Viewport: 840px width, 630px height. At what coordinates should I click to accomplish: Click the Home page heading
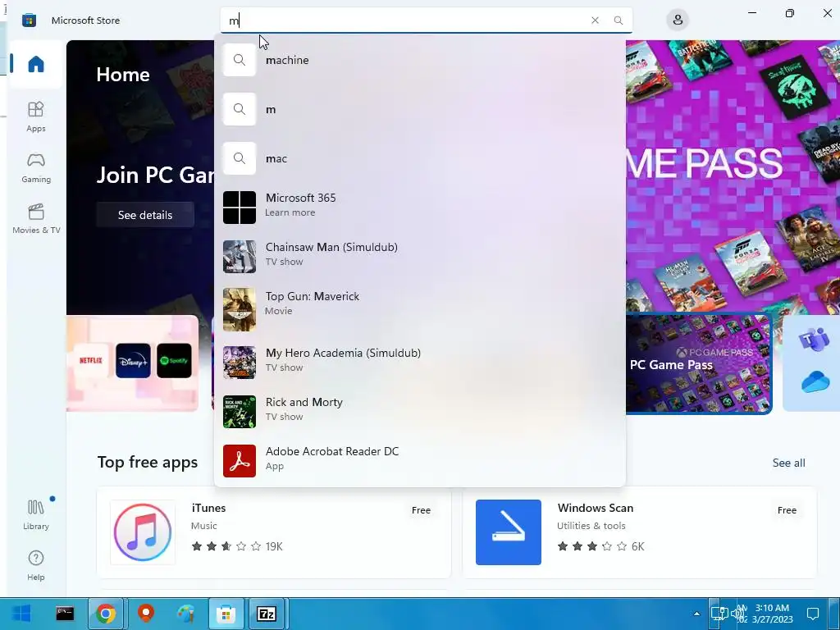tap(123, 75)
